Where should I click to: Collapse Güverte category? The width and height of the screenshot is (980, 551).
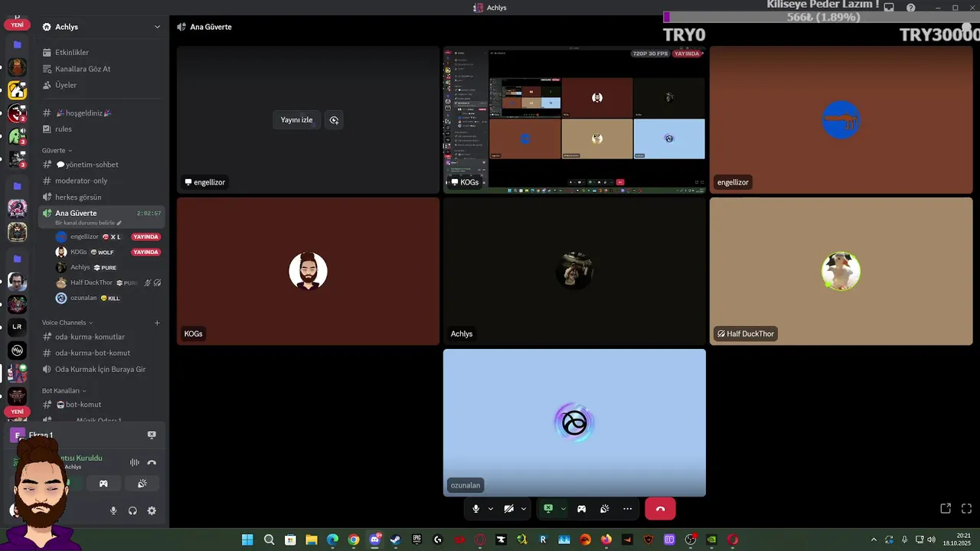(x=57, y=151)
